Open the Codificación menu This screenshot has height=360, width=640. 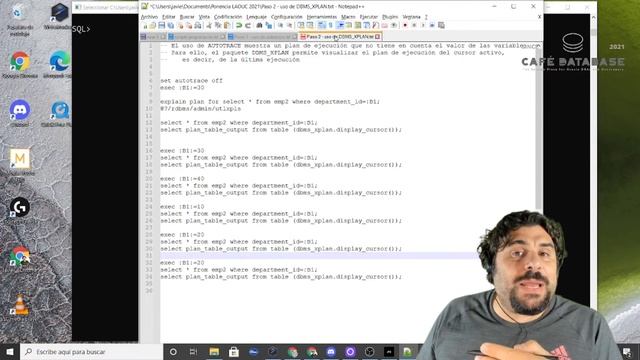click(x=228, y=17)
